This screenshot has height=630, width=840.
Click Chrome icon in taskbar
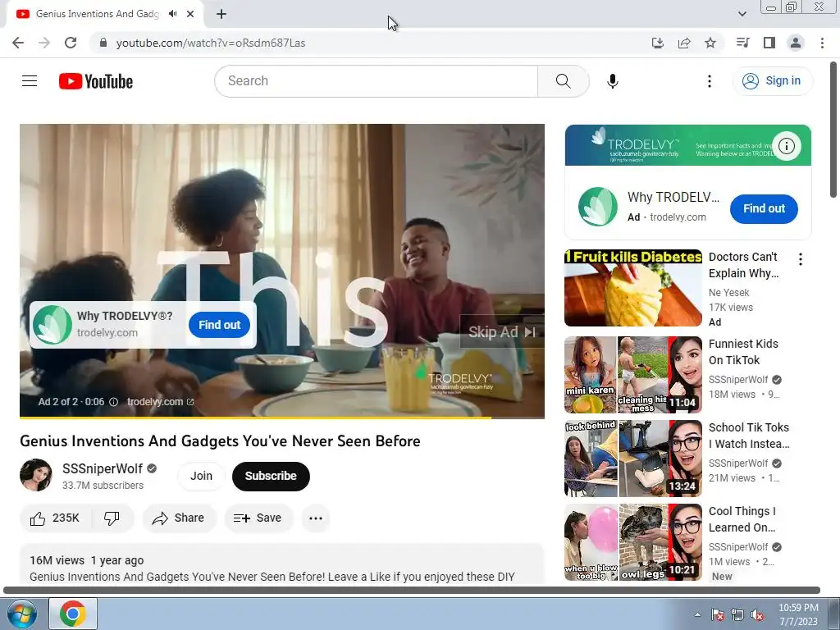pyautogui.click(x=73, y=614)
